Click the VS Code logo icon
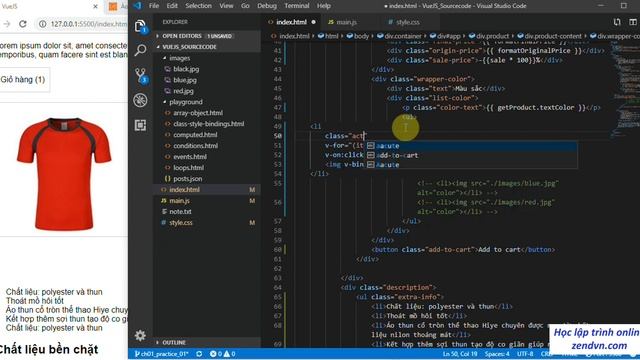Screen dimensions: 640x360 [x=138, y=6]
